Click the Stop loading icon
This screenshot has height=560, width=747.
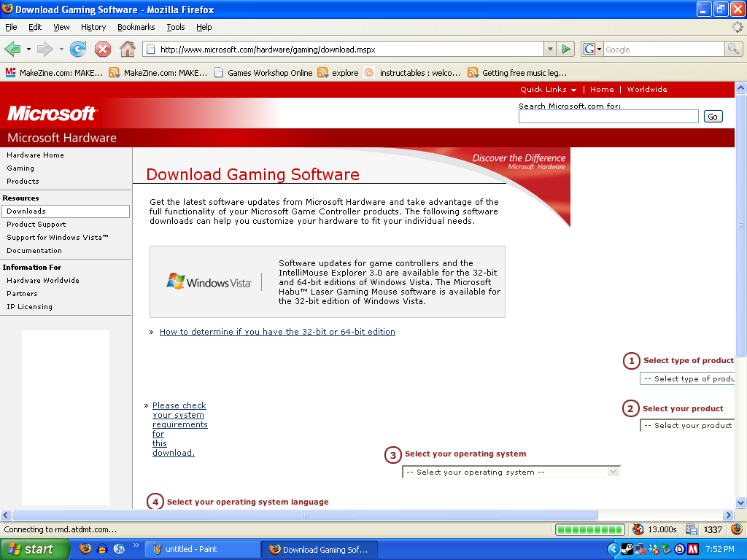click(103, 50)
